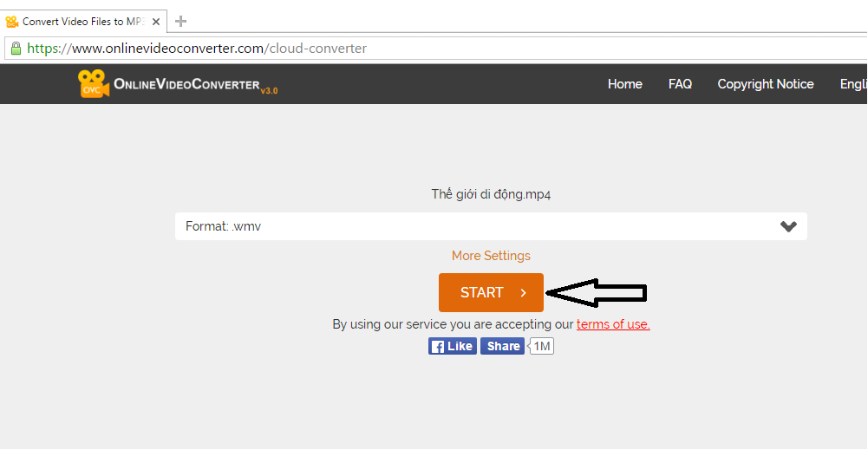This screenshot has width=868, height=450.
Task: Click the OVC camera logo icon
Action: [x=94, y=83]
